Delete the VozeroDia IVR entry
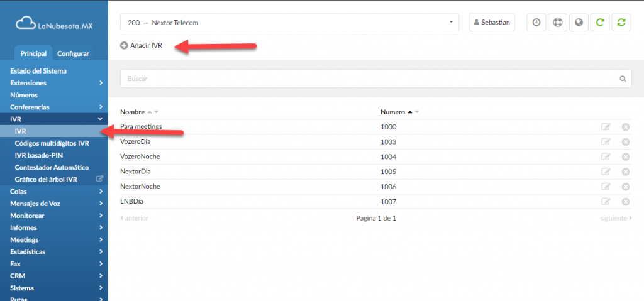The height and width of the screenshot is (301, 644). click(626, 141)
